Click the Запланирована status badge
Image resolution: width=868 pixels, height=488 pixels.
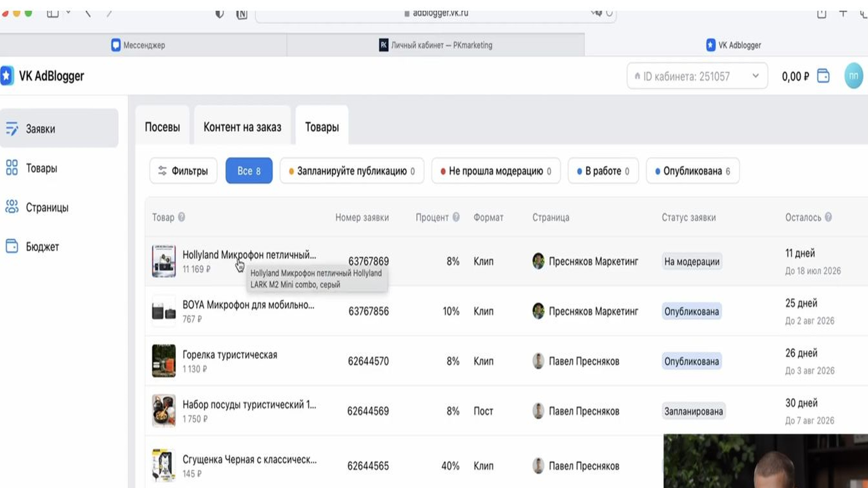click(693, 411)
